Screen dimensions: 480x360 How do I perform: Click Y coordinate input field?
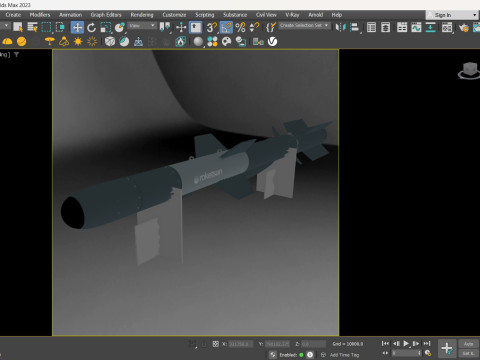pyautogui.click(x=277, y=344)
